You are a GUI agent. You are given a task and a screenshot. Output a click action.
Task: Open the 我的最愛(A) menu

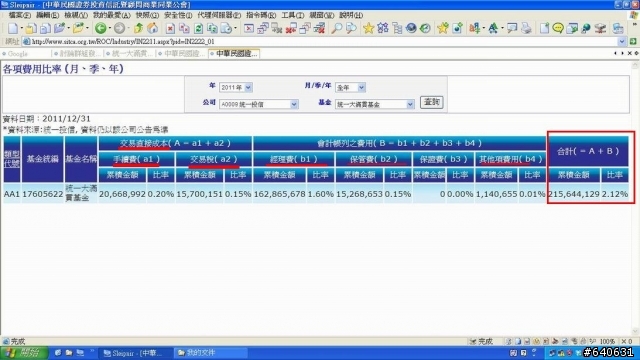111,15
